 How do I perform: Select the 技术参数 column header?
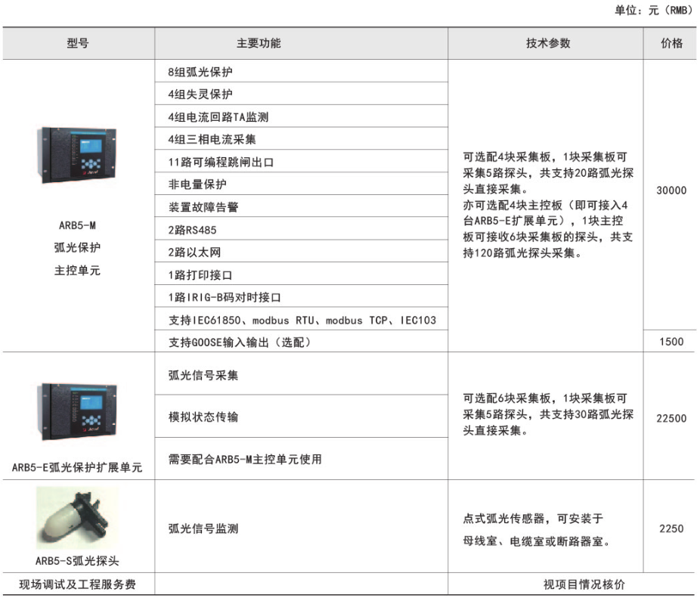coord(548,44)
